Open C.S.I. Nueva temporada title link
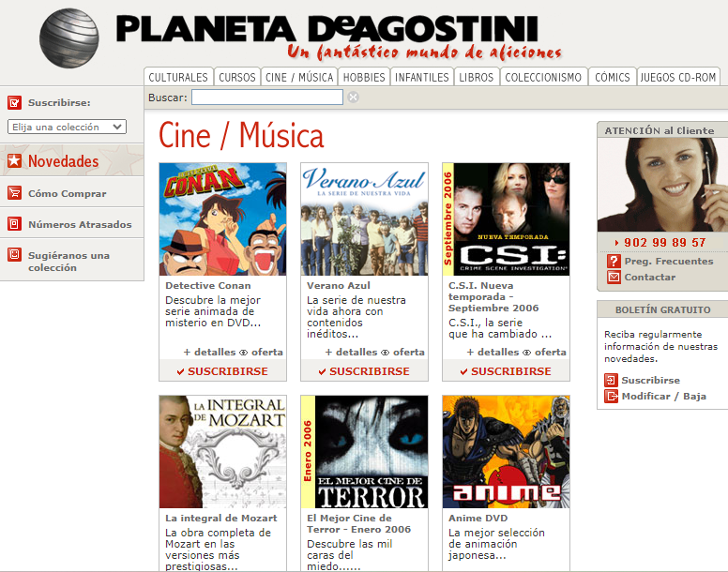Screen dimensions: 728x572 (493, 296)
